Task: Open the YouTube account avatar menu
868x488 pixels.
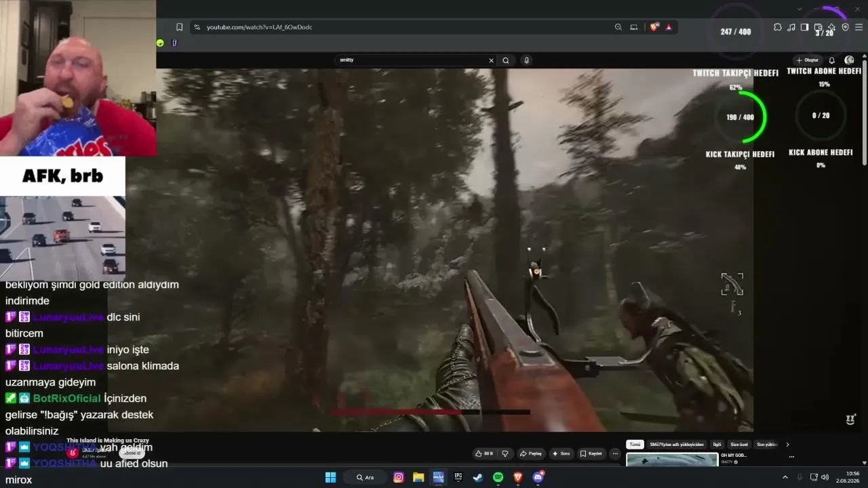Action: click(849, 60)
